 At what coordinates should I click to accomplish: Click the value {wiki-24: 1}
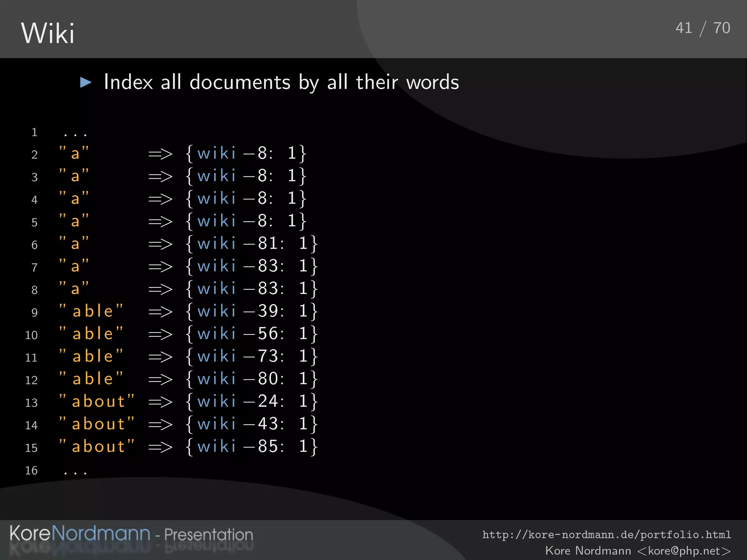(x=252, y=402)
